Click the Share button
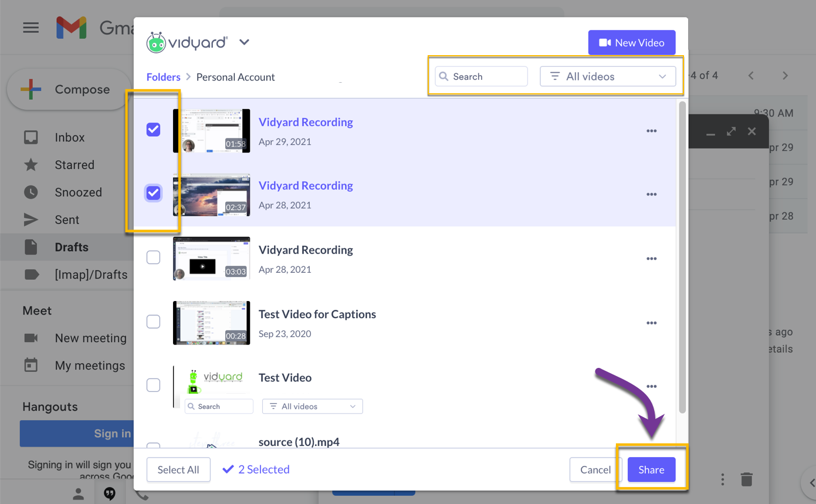This screenshot has height=504, width=816. click(651, 469)
